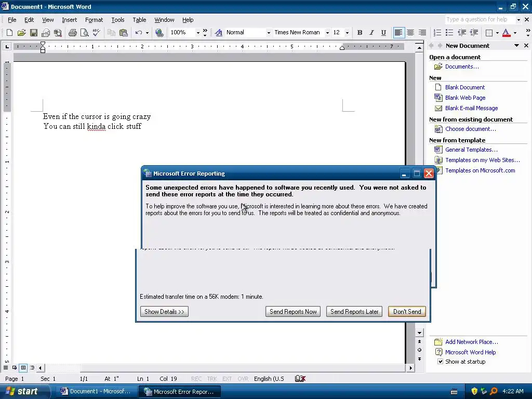Open the Tools menu
Image resolution: width=532 pixels, height=399 pixels.
coord(118,20)
